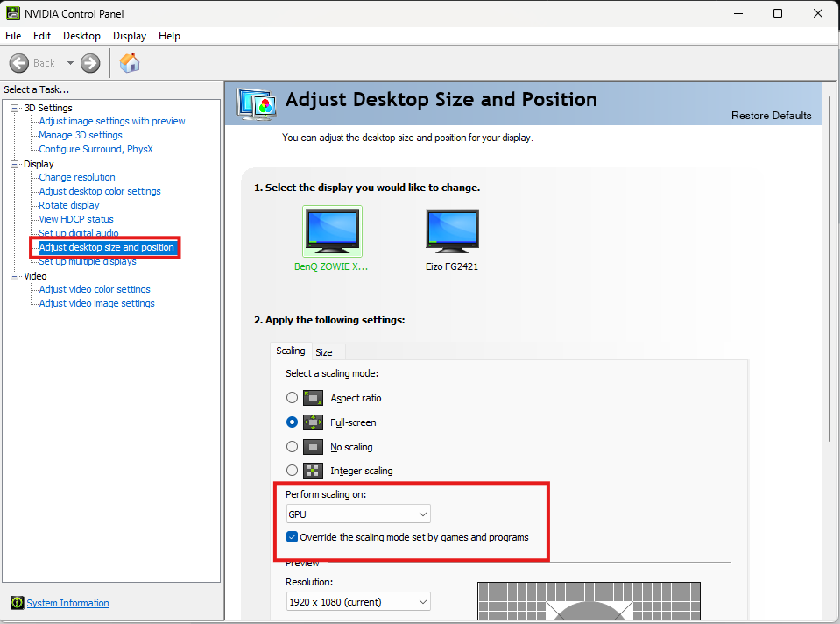This screenshot has height=624, width=840.
Task: Select the BenQ ZOWIE display monitor icon
Action: click(x=332, y=231)
